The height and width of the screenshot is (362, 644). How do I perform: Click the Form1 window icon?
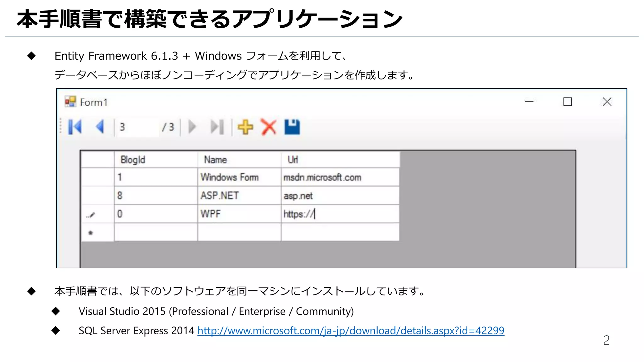pyautogui.click(x=70, y=102)
